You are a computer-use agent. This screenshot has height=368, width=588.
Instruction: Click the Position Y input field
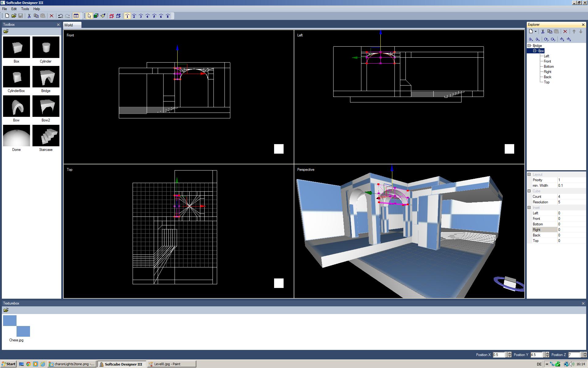coord(536,355)
